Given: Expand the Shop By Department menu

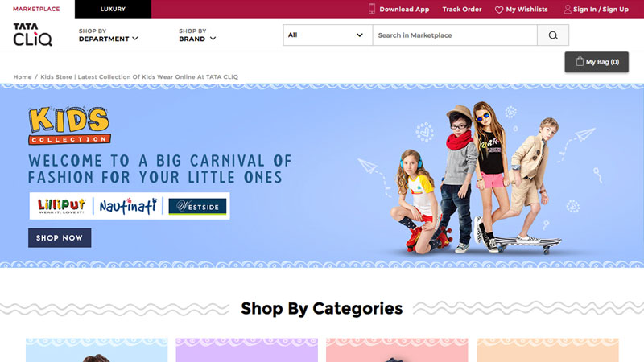Looking at the screenshot, I should click(x=109, y=35).
